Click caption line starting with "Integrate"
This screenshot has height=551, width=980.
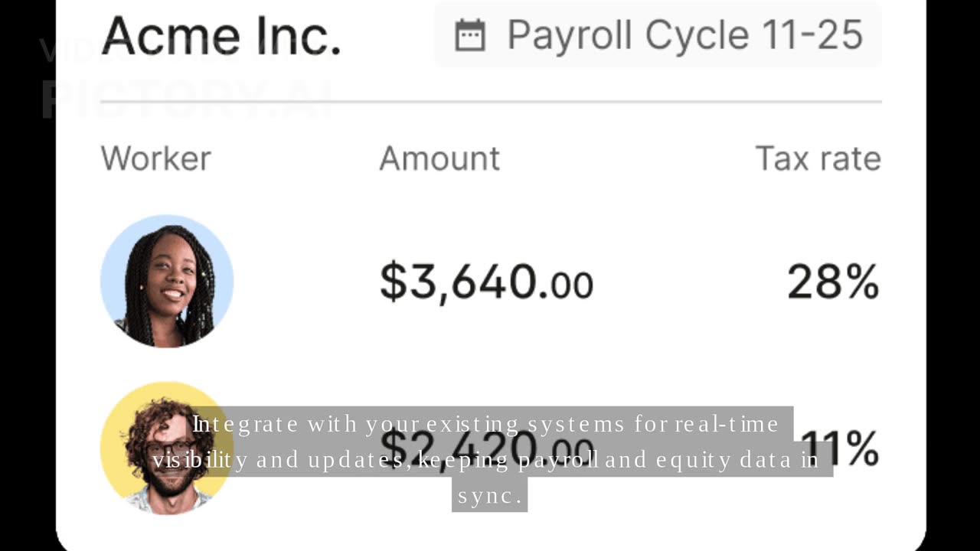pos(485,424)
